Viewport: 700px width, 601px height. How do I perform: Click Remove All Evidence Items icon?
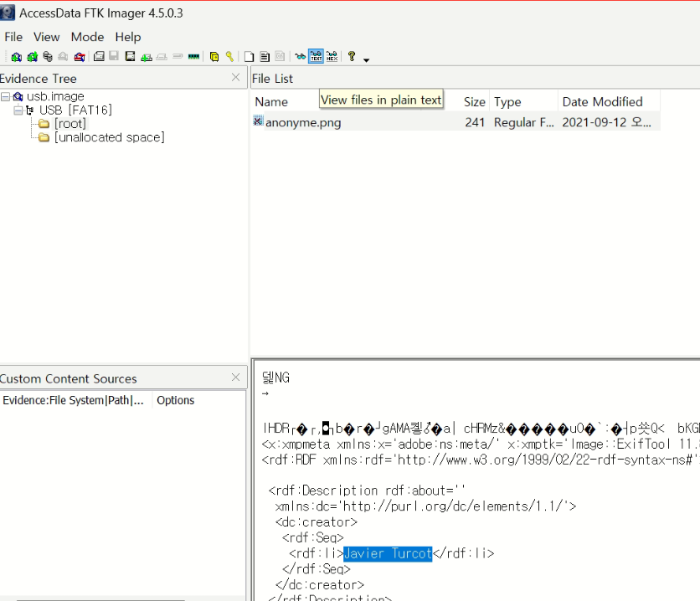tap(80, 57)
